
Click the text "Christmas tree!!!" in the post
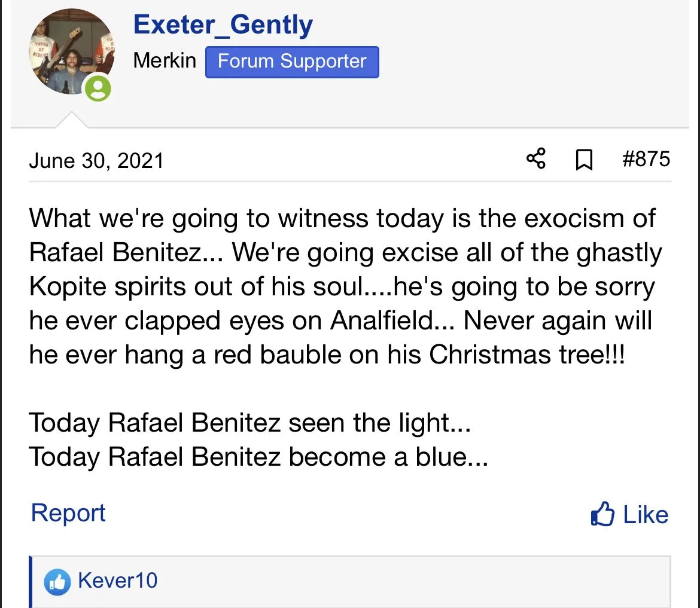527,355
